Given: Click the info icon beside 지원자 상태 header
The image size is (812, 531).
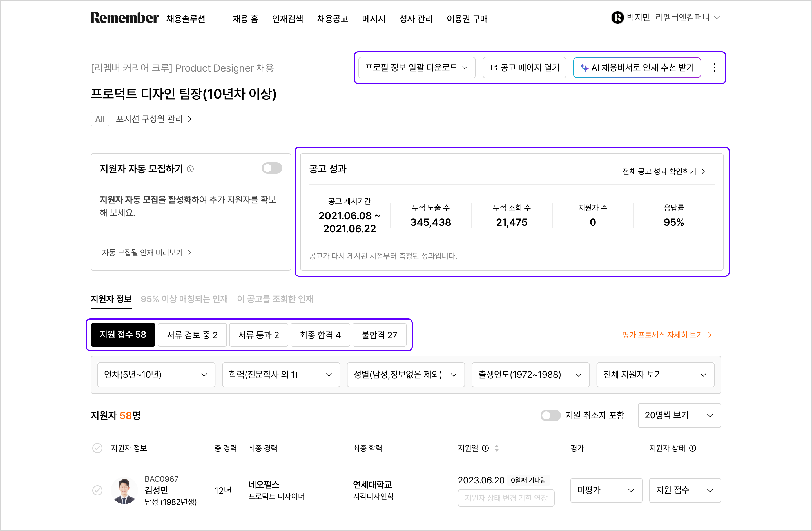Looking at the screenshot, I should click(693, 448).
